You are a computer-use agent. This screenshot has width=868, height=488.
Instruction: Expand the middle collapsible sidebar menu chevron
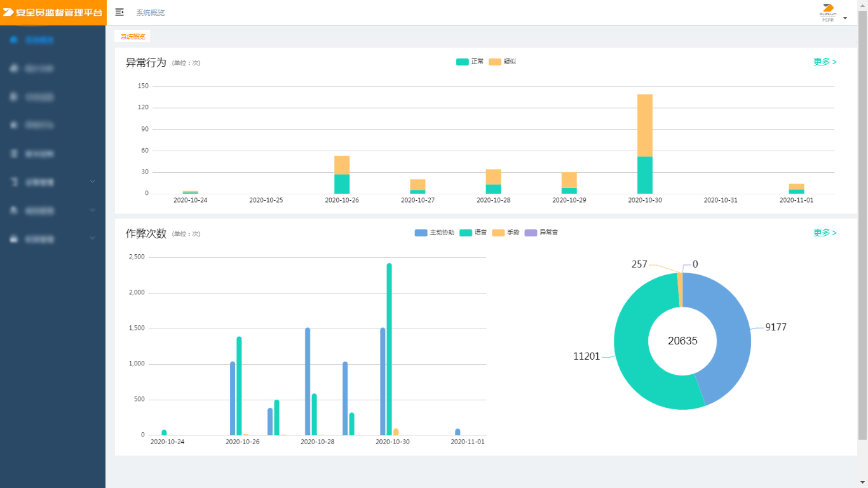pyautogui.click(x=93, y=210)
